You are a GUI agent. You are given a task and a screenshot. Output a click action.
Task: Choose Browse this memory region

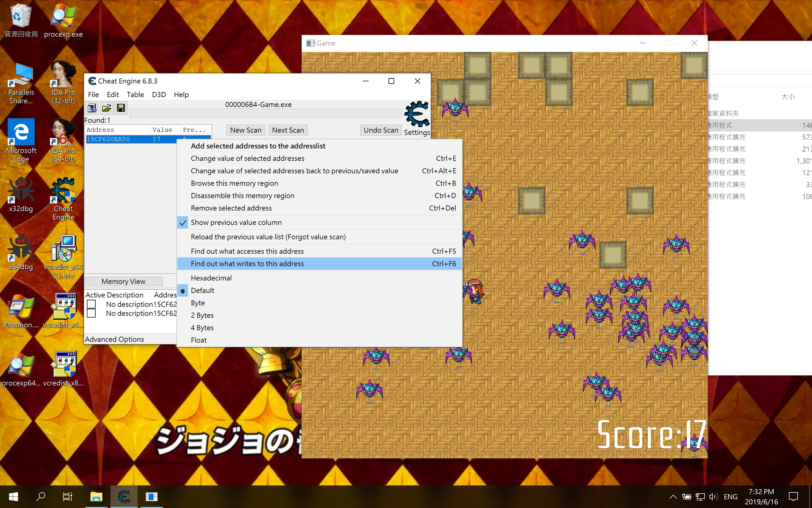click(319, 183)
